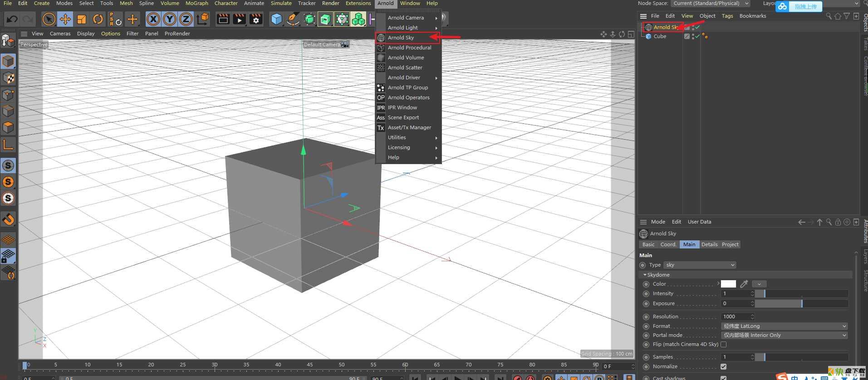868x380 pixels.
Task: Click the Coordinate System icon
Action: [x=203, y=19]
